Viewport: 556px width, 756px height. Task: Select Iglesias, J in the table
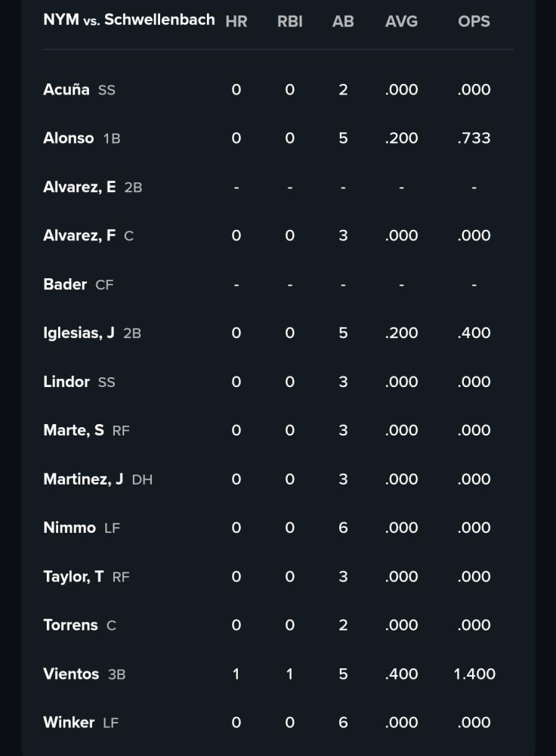[79, 333]
